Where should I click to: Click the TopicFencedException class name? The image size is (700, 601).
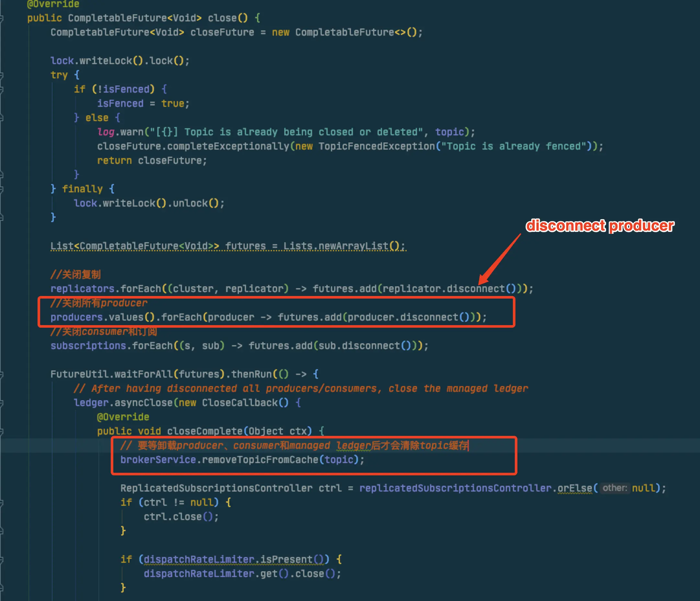(x=376, y=146)
